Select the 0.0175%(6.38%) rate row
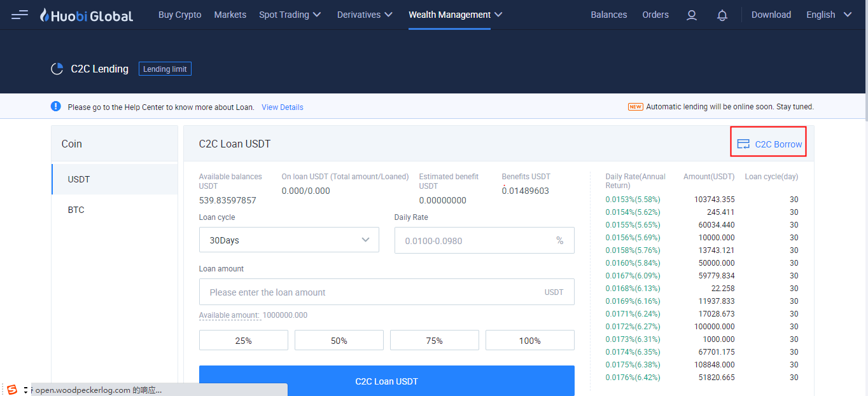Image resolution: width=868 pixels, height=396 pixels. (x=702, y=365)
